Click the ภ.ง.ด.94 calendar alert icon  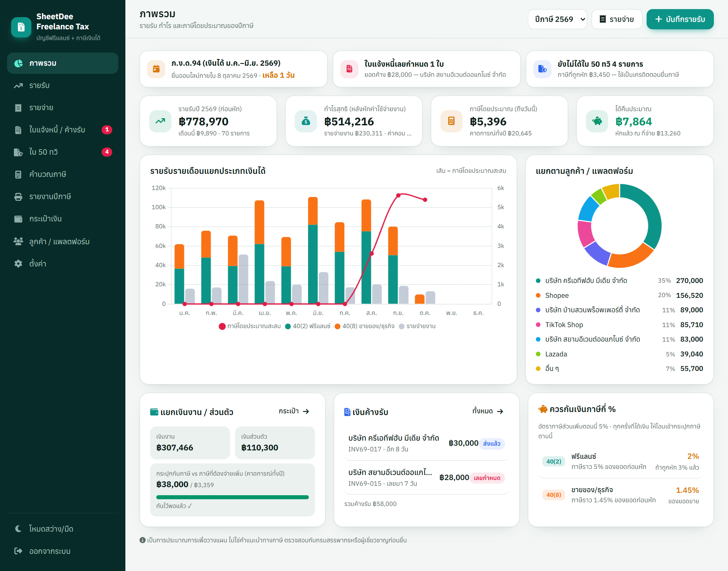[x=156, y=69]
